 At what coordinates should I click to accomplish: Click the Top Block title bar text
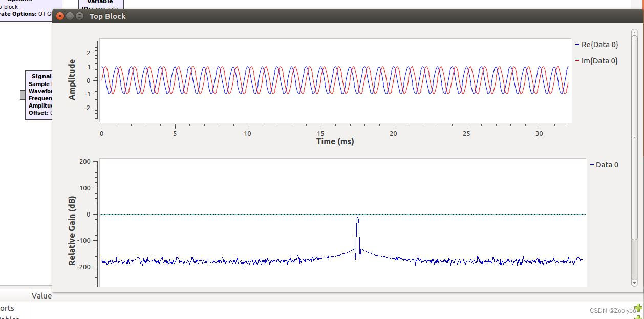(108, 16)
